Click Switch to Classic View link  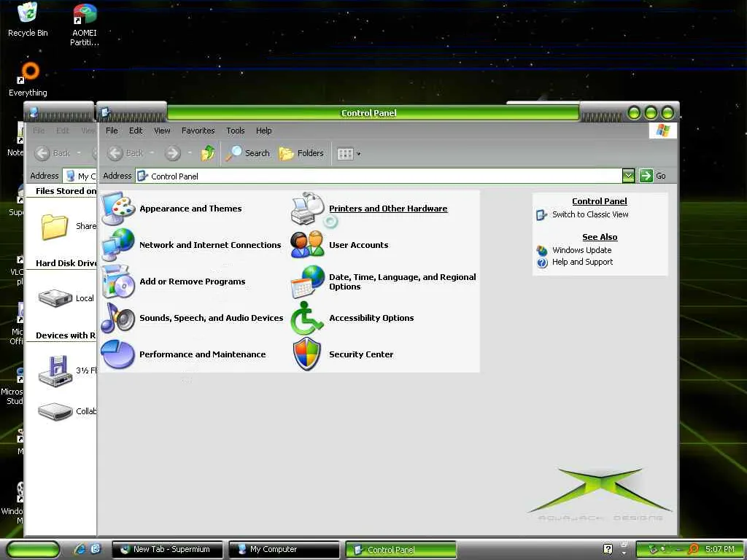(x=590, y=214)
